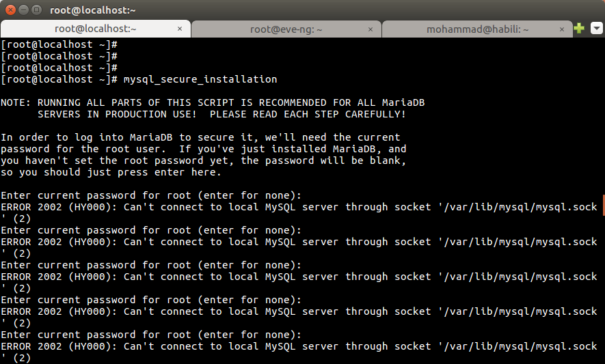The image size is (605, 364).
Task: Click the first ERROR 2002 message line
Action: 299,207
